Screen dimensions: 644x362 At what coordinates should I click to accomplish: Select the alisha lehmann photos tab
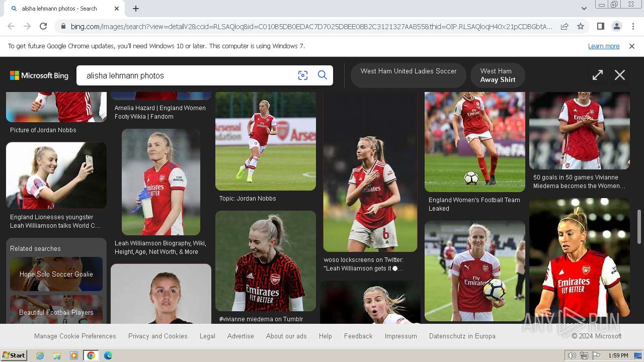pyautogui.click(x=64, y=9)
